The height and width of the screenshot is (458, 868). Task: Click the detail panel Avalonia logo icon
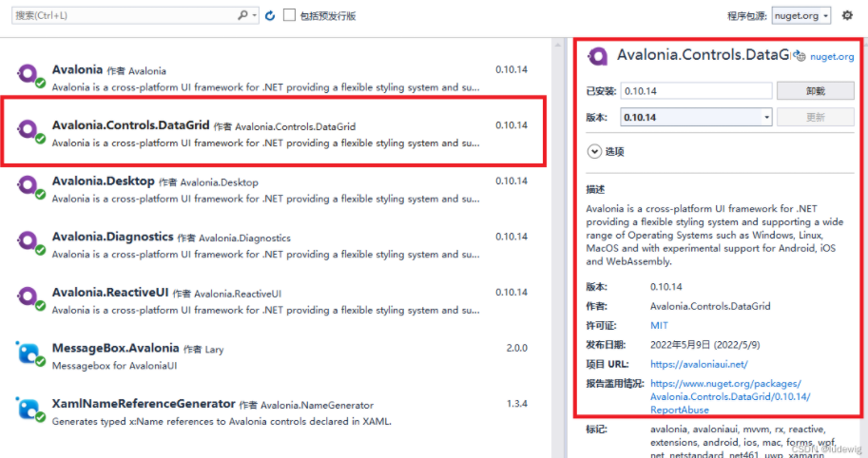click(598, 56)
